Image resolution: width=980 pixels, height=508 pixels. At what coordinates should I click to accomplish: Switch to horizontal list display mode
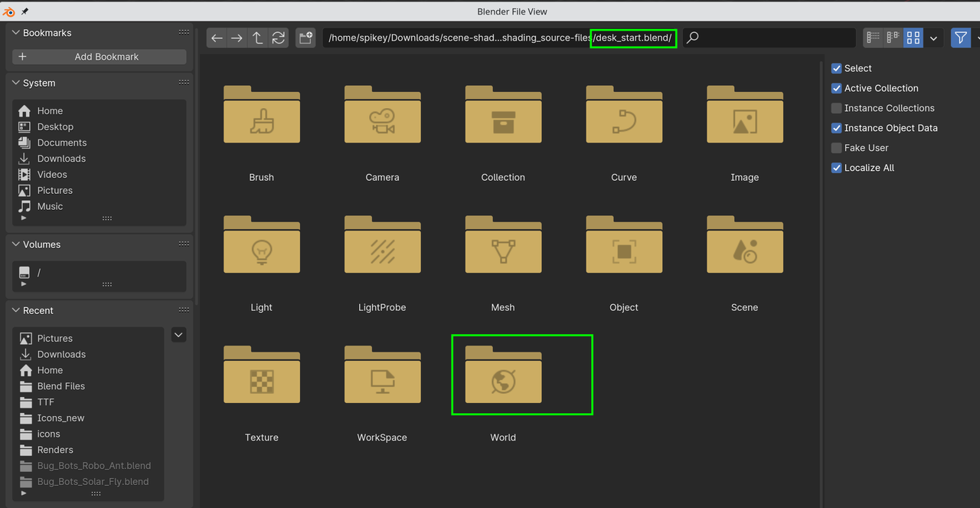point(893,38)
